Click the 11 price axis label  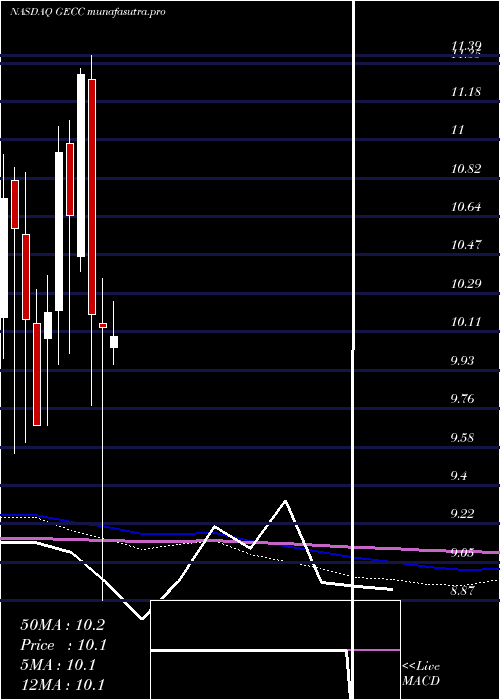(458, 130)
